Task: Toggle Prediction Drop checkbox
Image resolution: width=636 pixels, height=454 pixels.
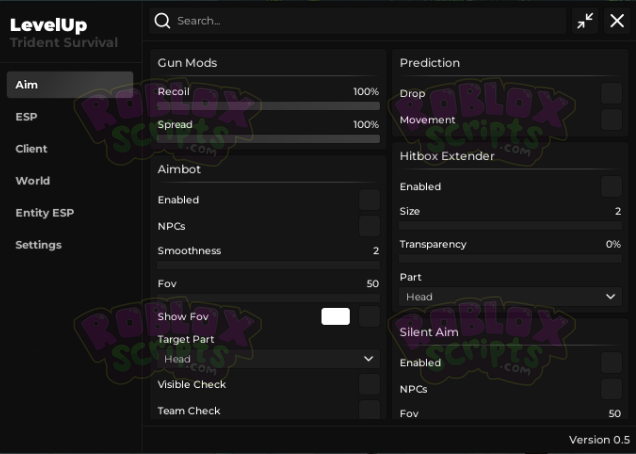Action: pos(611,94)
